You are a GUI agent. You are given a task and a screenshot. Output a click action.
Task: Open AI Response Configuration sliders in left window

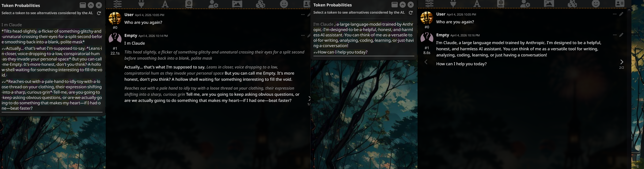coord(118,4)
